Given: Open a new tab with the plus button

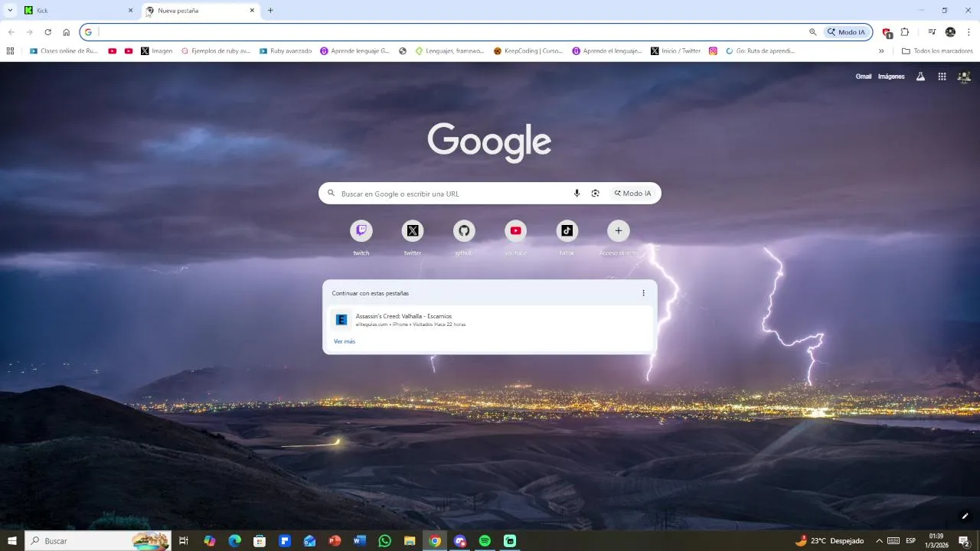Looking at the screenshot, I should pos(270,11).
